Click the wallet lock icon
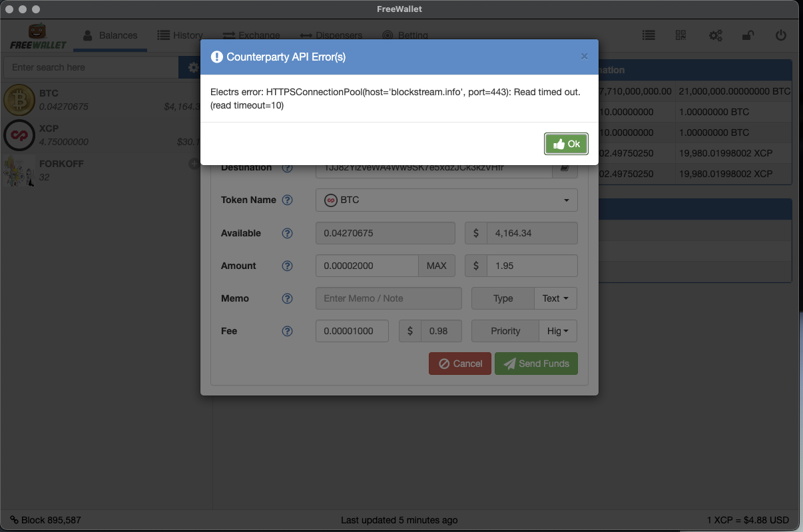 (748, 36)
